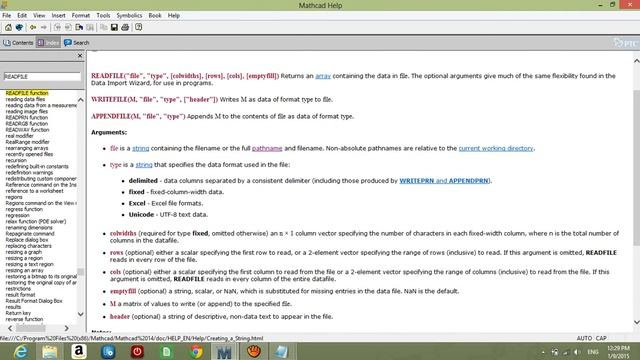This screenshot has height=360, width=640.
Task: Open the next section page icon
Action: click(x=68, y=27)
